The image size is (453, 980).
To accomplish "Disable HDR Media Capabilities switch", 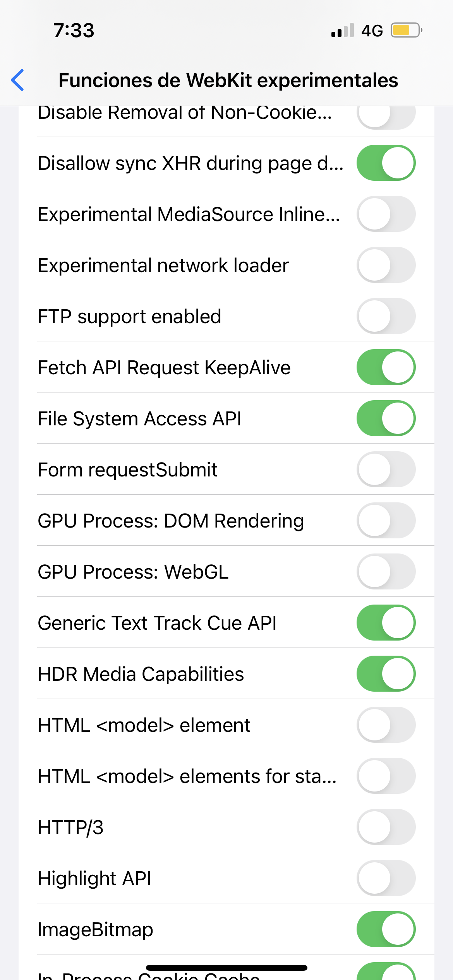I will click(386, 674).
